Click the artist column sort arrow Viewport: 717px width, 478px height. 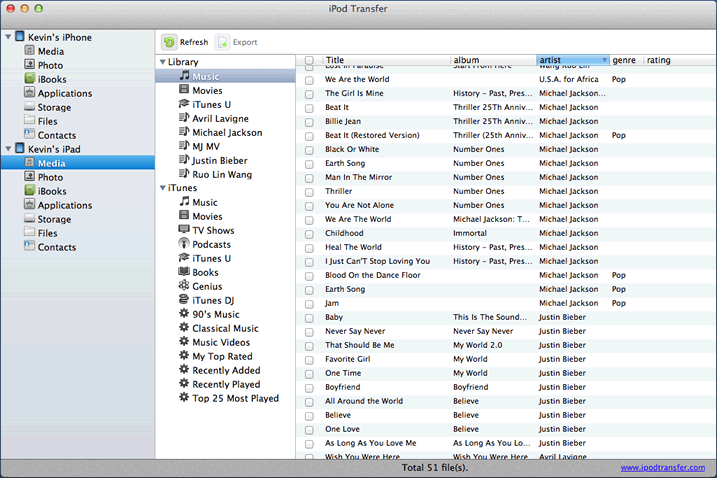[x=605, y=60]
